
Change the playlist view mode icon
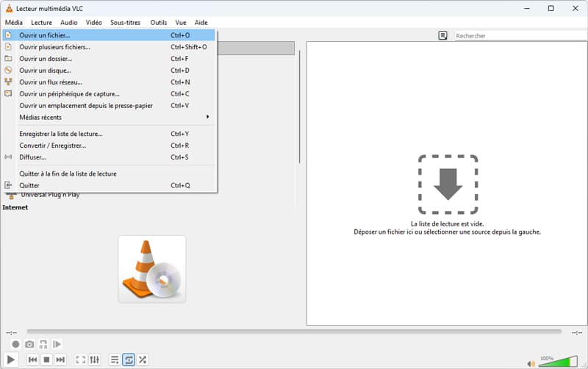coord(443,35)
